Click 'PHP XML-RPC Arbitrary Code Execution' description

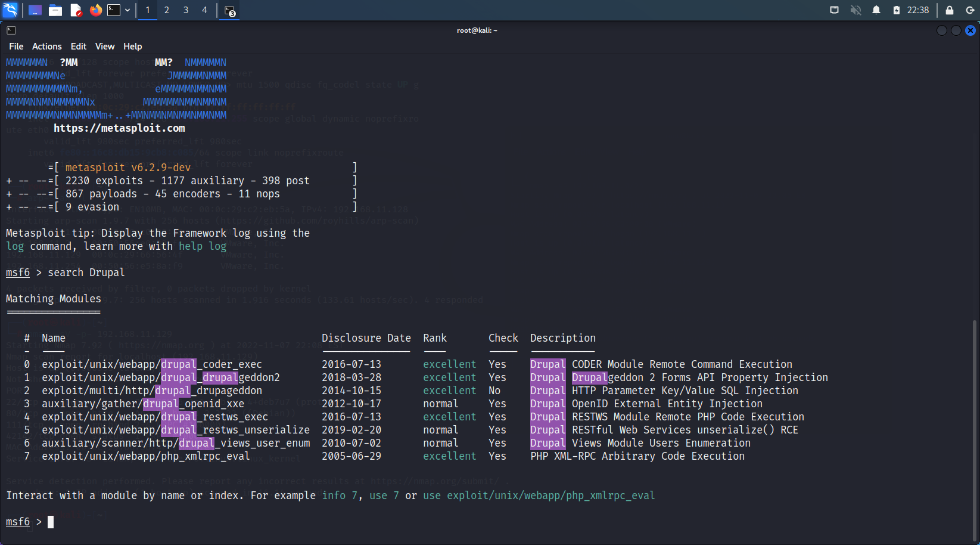637,456
